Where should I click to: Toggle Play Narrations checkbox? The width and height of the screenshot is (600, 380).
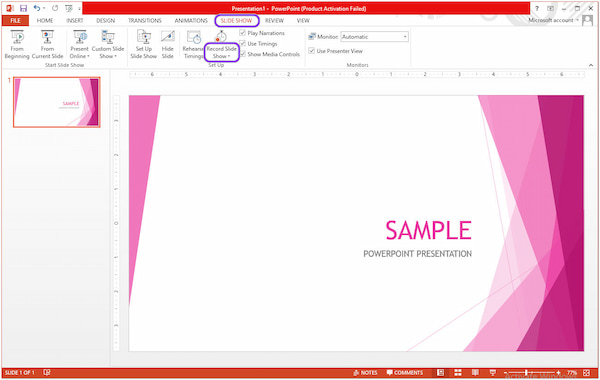pyautogui.click(x=243, y=33)
